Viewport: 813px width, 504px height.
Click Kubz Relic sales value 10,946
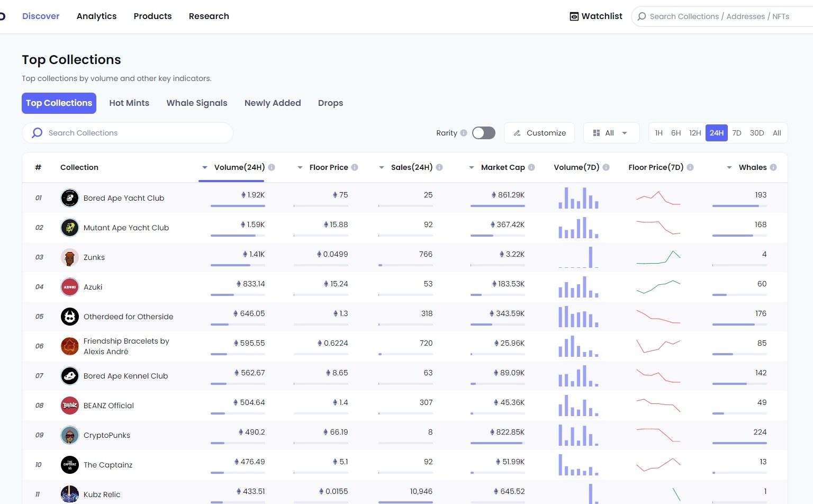(x=421, y=491)
